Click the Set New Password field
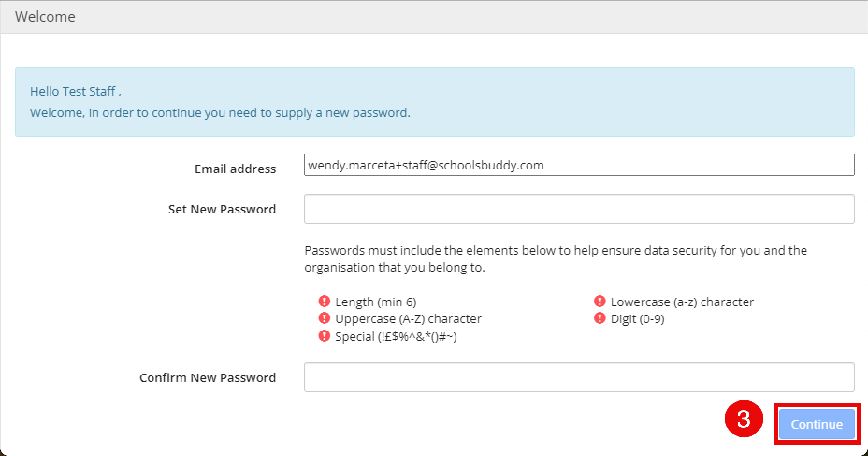Viewport: 868px width, 456px height. (x=579, y=209)
